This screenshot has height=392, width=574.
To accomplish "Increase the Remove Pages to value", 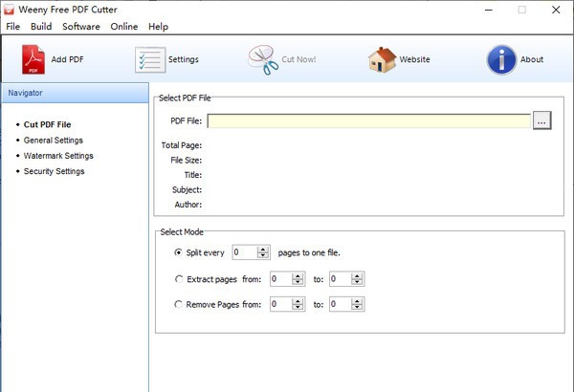I will coord(357,301).
